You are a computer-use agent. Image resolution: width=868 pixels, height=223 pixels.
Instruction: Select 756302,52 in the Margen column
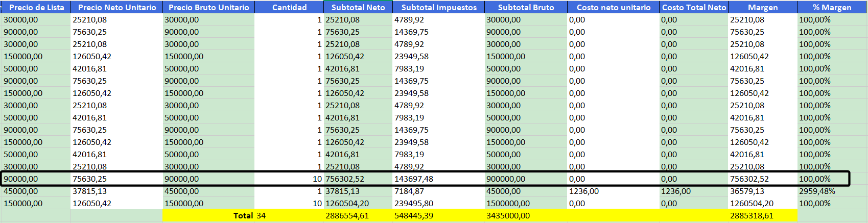763,179
